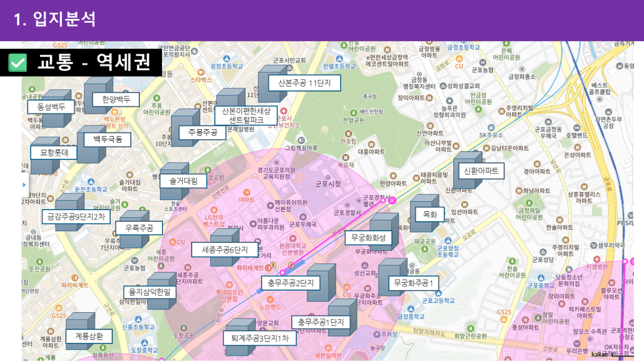This screenshot has width=644, height=362.
Task: Click the 롯데피트인 산본점 marker
Action: click(229, 284)
